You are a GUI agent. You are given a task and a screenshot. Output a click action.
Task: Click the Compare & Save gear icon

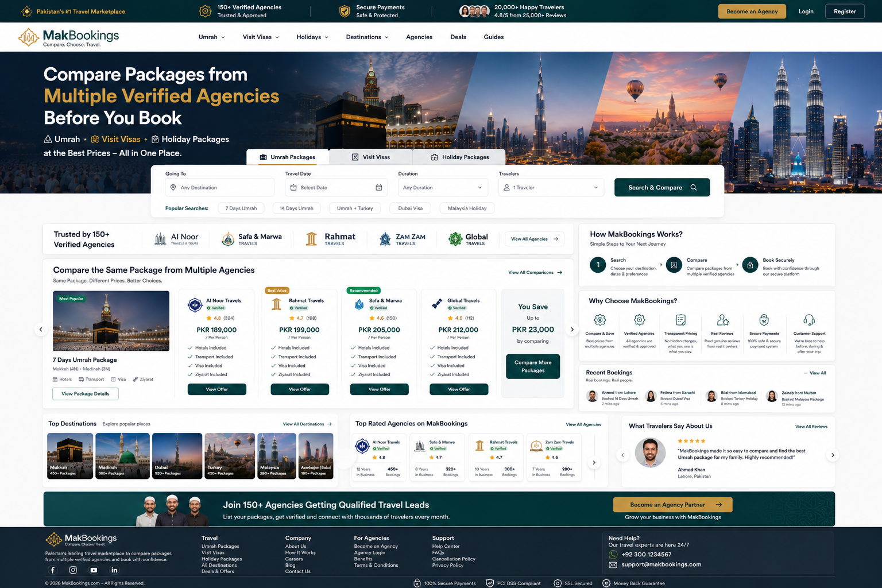[x=599, y=320]
